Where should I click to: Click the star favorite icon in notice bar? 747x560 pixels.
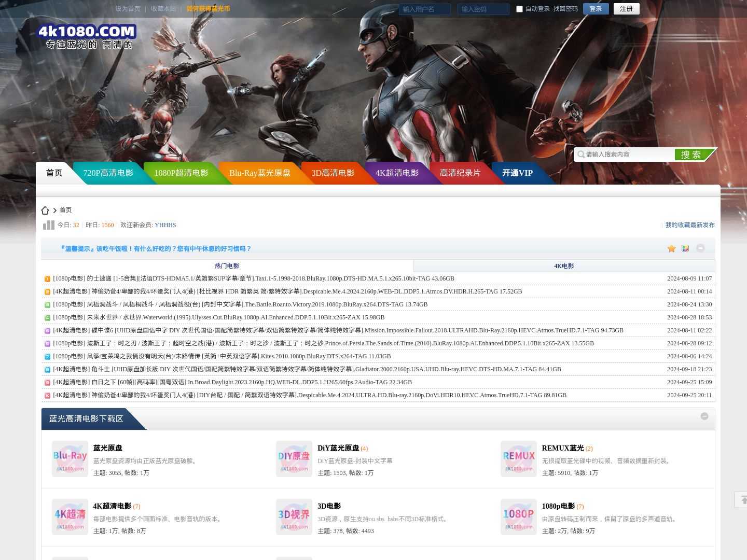[x=672, y=248]
